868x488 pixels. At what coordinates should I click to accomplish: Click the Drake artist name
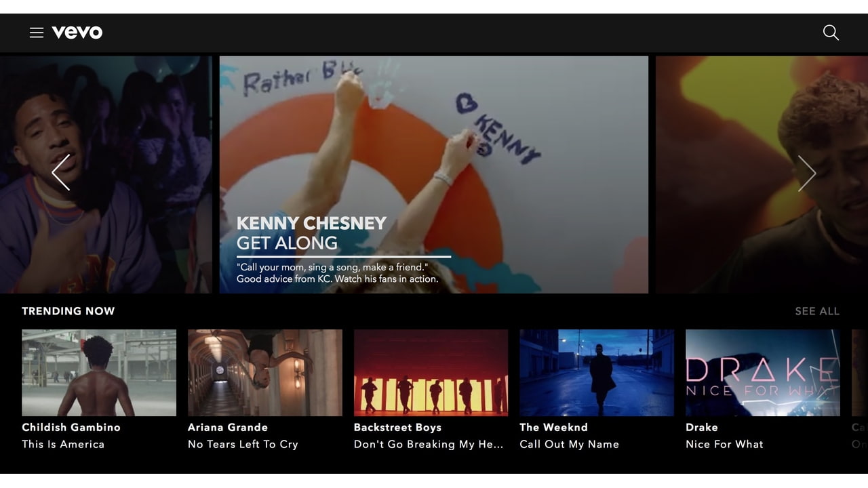click(701, 427)
